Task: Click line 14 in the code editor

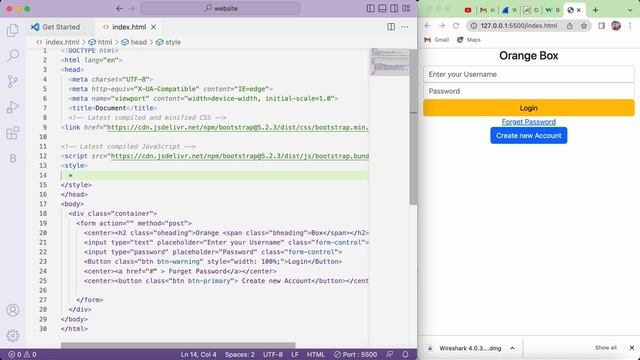Action: click(215, 175)
